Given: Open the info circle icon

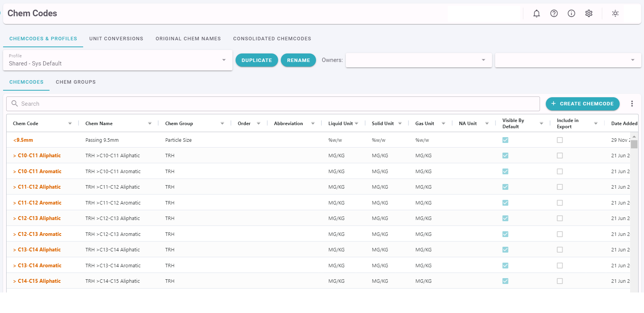Looking at the screenshot, I should [x=571, y=14].
